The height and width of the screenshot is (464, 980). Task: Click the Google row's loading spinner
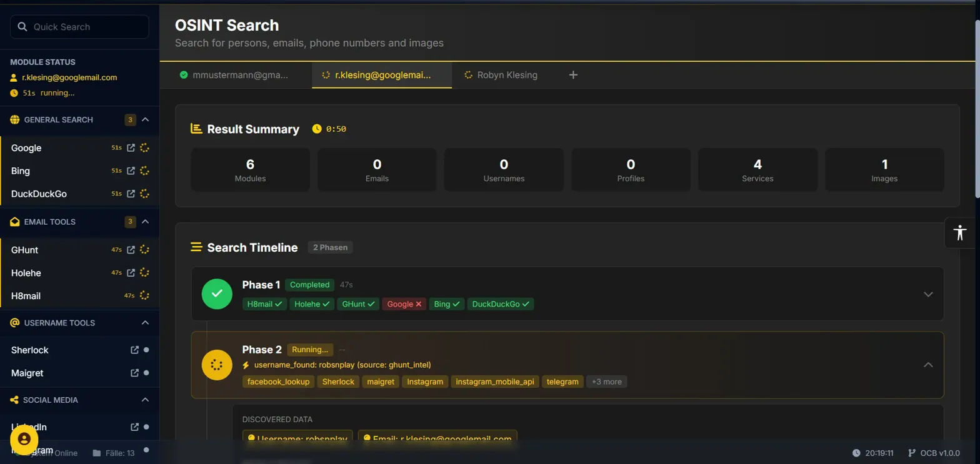coord(145,148)
